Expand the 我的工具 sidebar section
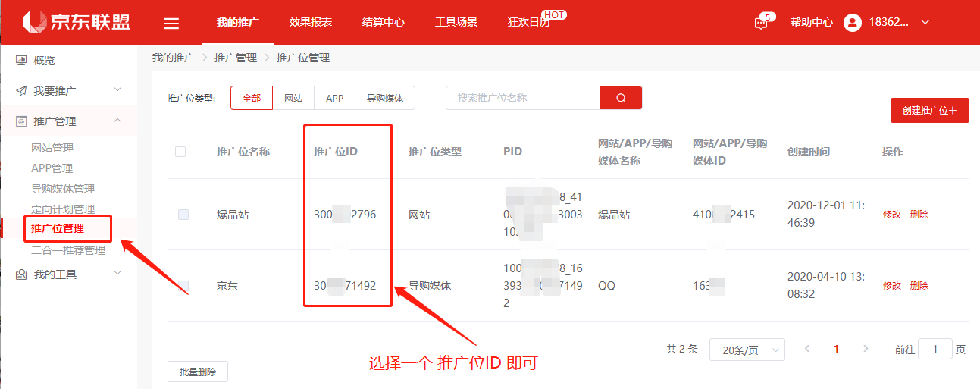 point(117,274)
